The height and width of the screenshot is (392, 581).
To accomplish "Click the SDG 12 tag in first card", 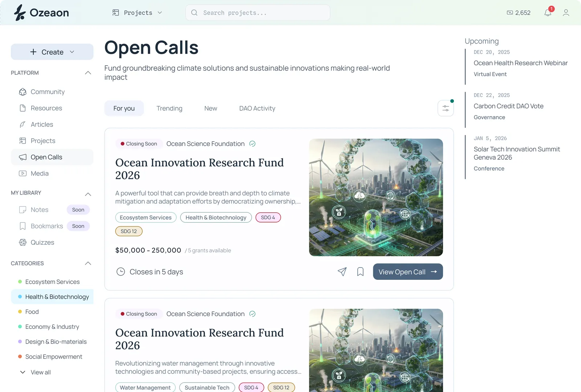I will pos(129,231).
